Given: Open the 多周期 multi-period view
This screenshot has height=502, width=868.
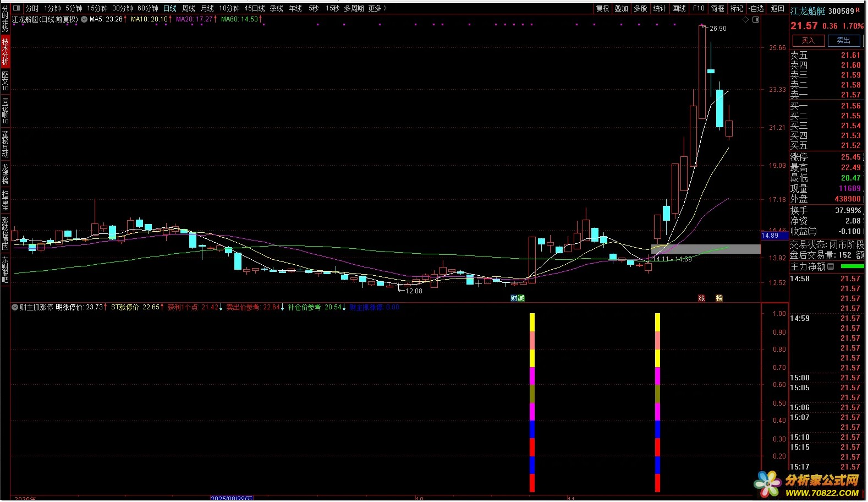Looking at the screenshot, I should coord(354,8).
